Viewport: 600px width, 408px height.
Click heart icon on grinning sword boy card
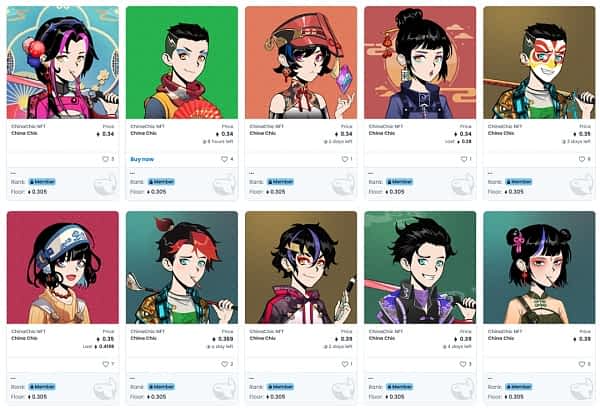[463, 364]
